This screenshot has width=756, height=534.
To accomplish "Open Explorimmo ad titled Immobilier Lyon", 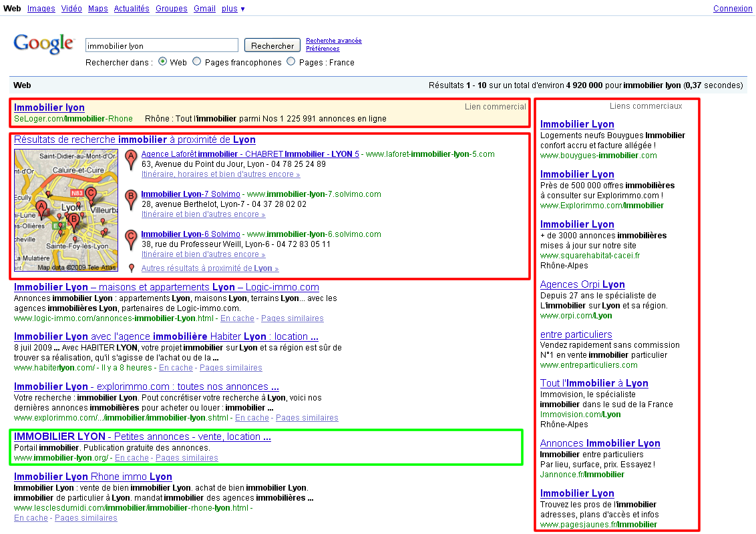I will coord(577,174).
